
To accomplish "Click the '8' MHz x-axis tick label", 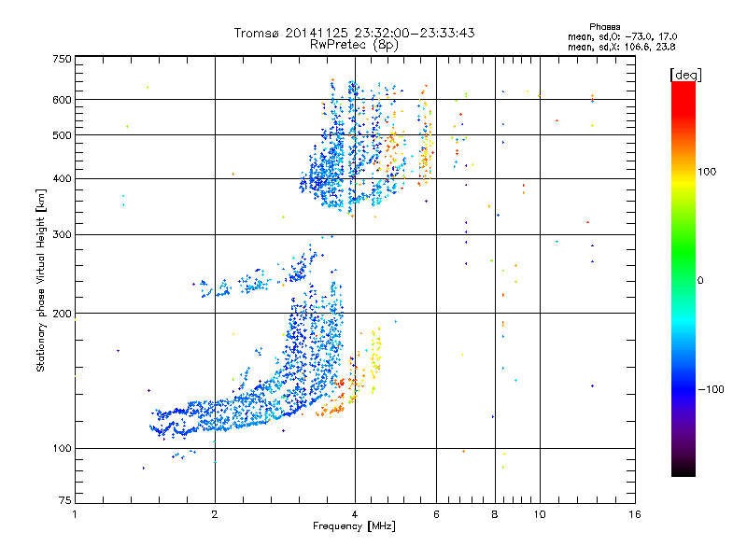I will coord(495,514).
